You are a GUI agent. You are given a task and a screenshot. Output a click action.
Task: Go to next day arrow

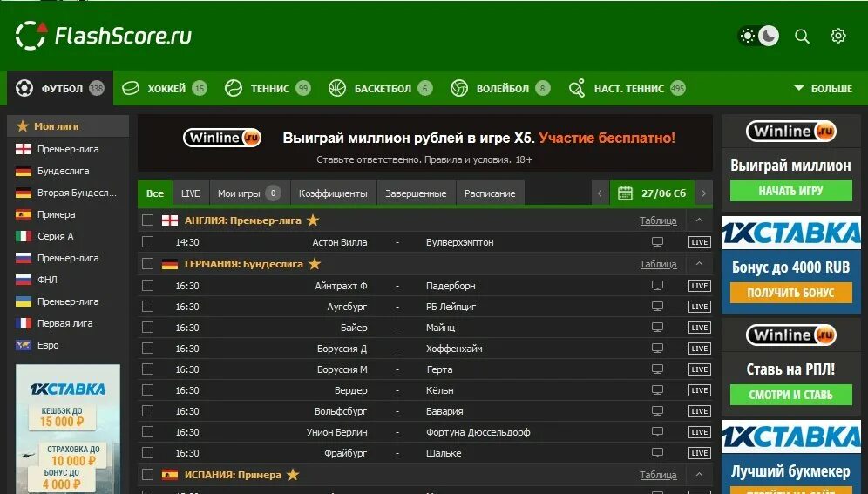[703, 193]
